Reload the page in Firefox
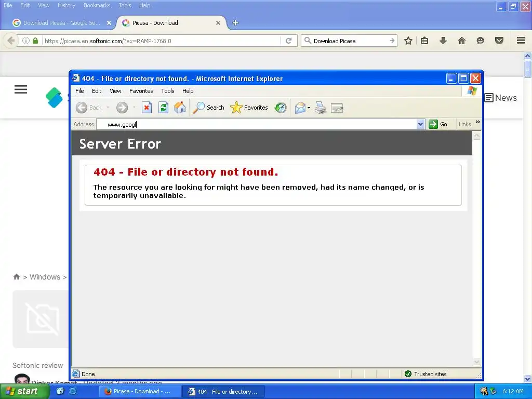 coord(288,41)
